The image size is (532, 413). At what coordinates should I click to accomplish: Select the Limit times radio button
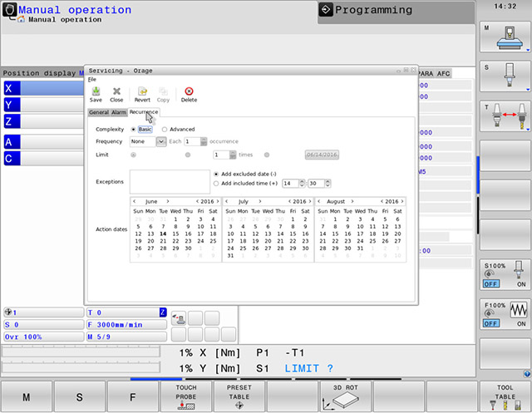(x=188, y=155)
